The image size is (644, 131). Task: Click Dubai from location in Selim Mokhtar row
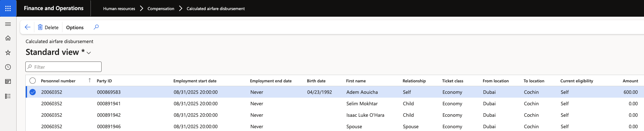tap(489, 104)
